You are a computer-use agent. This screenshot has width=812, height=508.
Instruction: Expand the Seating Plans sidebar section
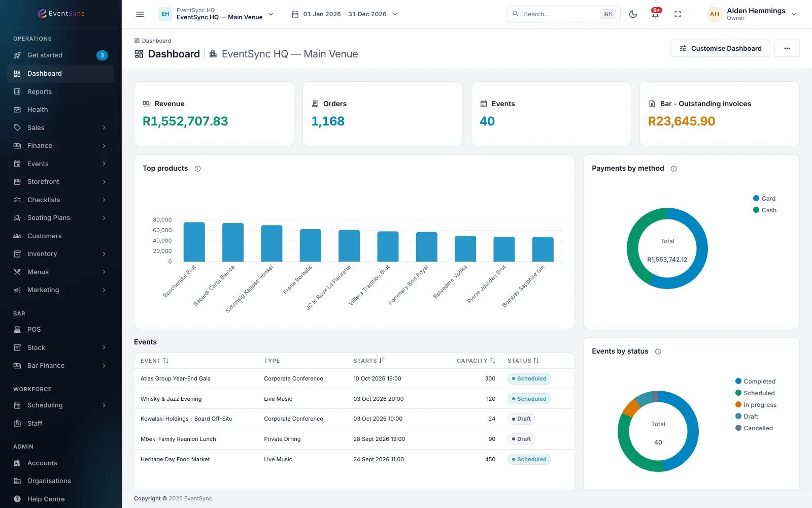click(x=61, y=218)
